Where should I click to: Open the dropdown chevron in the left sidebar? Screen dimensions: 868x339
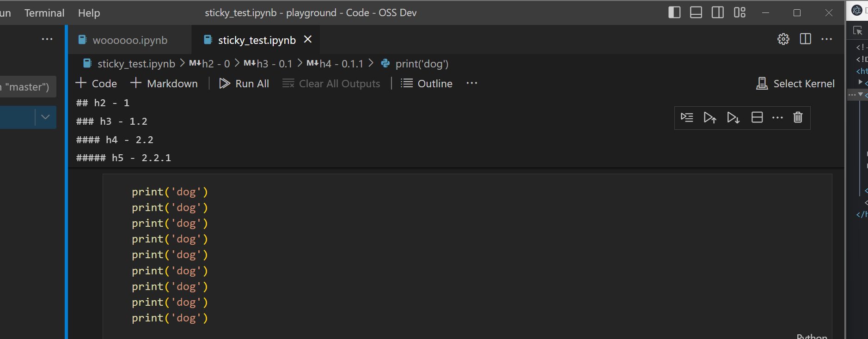coord(45,117)
